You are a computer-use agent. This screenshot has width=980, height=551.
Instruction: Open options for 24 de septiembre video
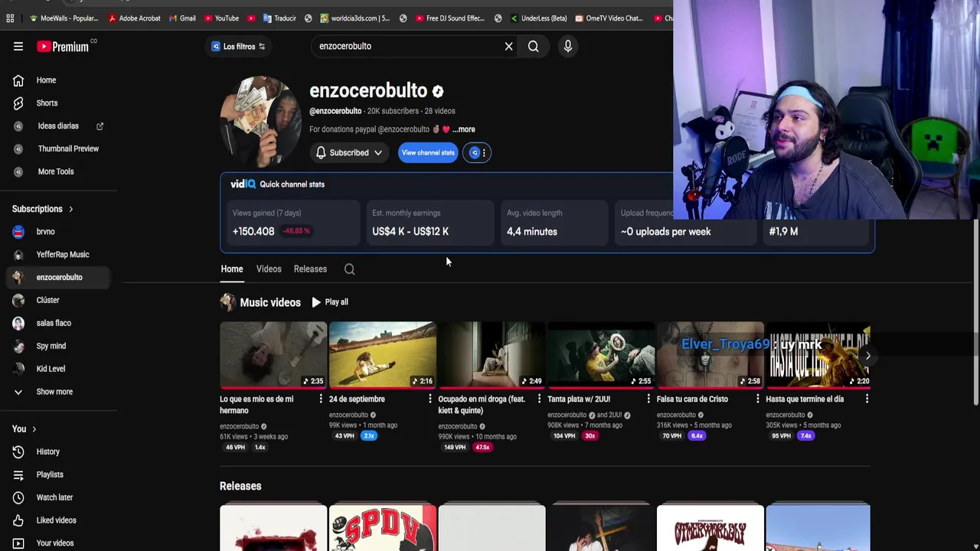click(x=430, y=399)
